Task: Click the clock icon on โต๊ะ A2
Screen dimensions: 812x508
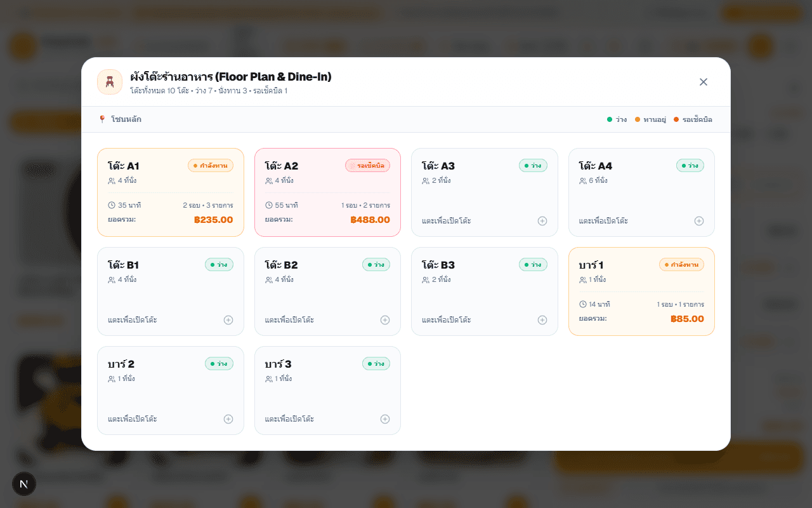Action: 268,205
